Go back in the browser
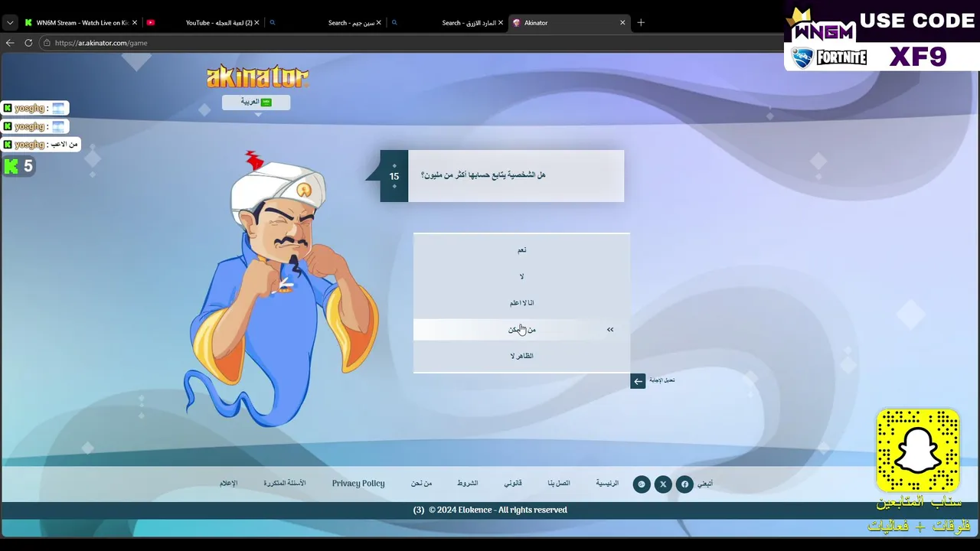 (10, 43)
